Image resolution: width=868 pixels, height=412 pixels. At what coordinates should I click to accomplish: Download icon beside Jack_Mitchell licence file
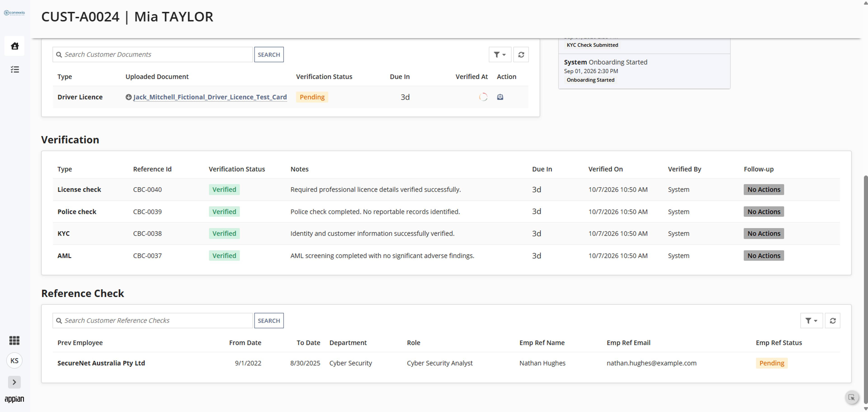(128, 97)
